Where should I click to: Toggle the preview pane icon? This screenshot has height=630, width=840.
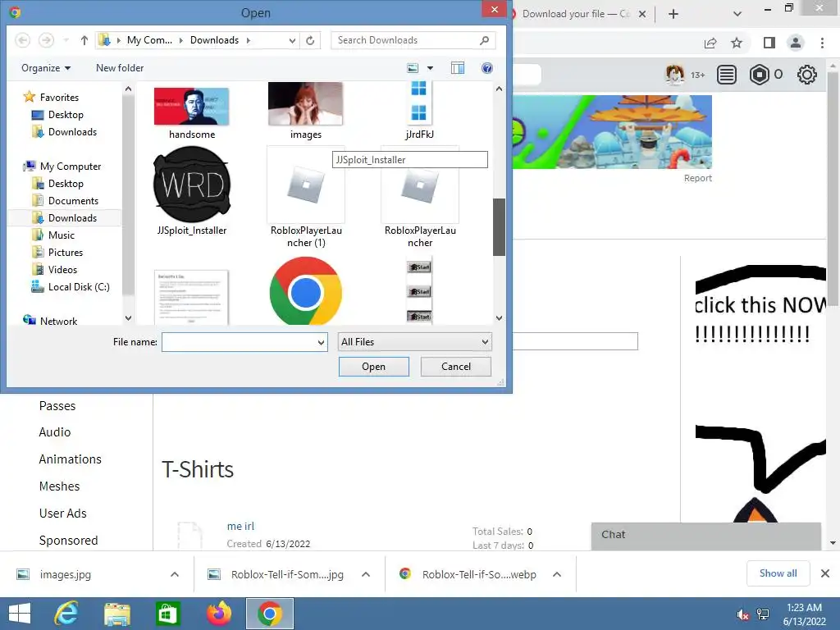(x=458, y=68)
